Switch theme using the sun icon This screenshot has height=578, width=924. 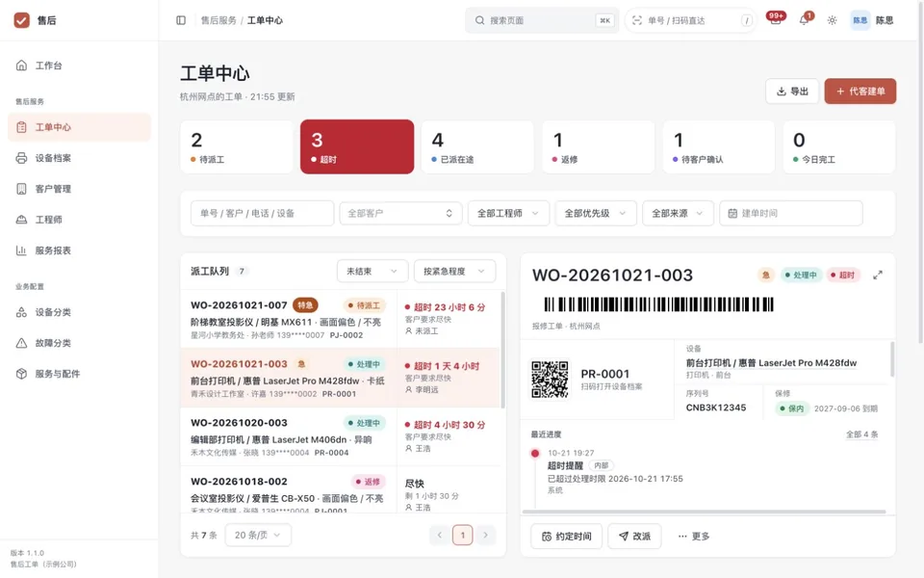pos(832,20)
